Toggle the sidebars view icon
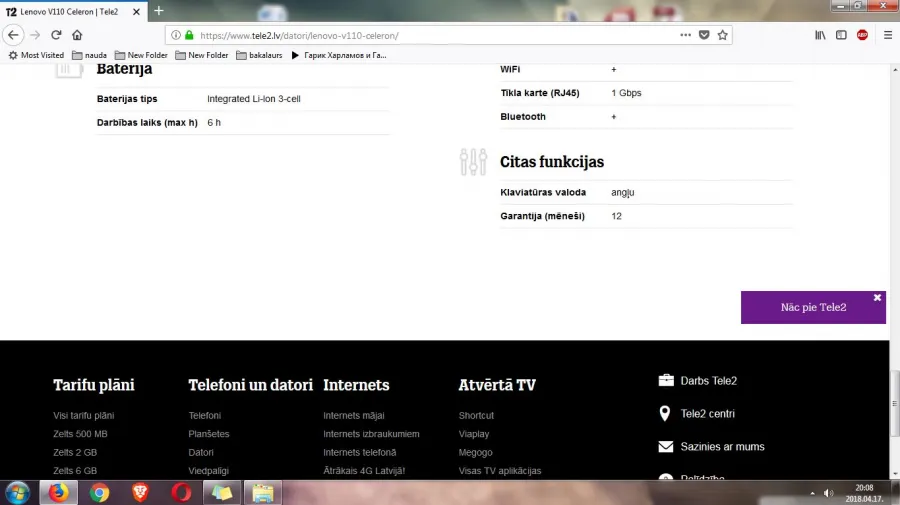Image resolution: width=900 pixels, height=505 pixels. coord(841,35)
